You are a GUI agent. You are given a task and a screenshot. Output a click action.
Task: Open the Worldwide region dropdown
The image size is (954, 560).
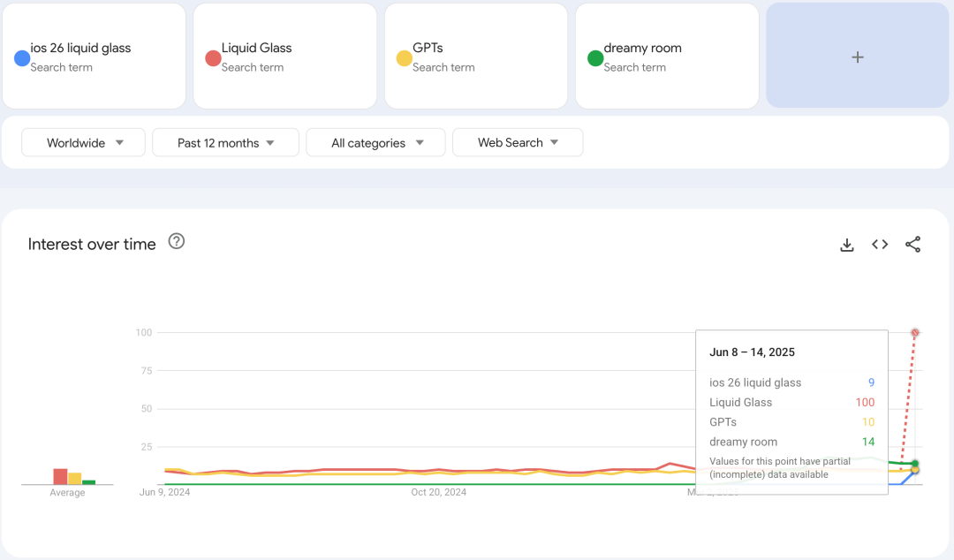tap(83, 143)
